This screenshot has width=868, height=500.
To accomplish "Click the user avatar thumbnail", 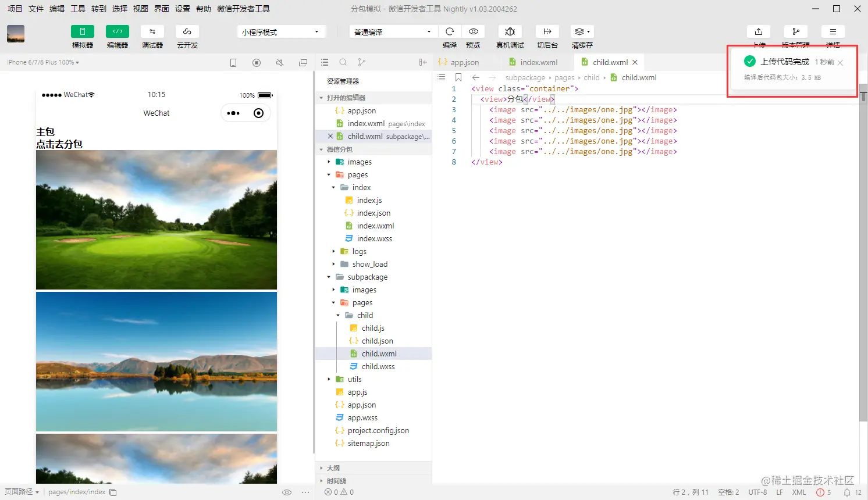I will click(x=16, y=34).
